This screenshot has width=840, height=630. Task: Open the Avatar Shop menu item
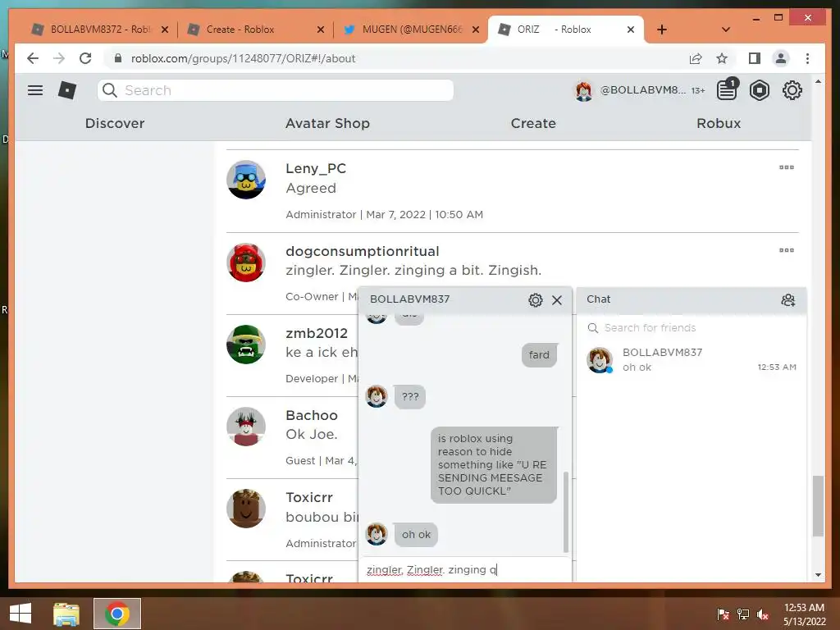(327, 123)
